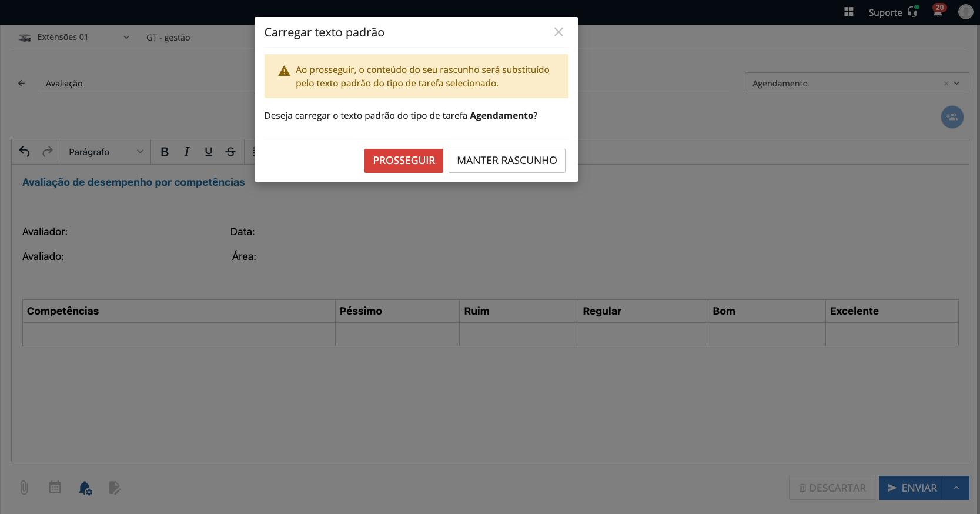Open the apps grid icon in top bar
Viewport: 980px width, 514px height.
tap(848, 12)
